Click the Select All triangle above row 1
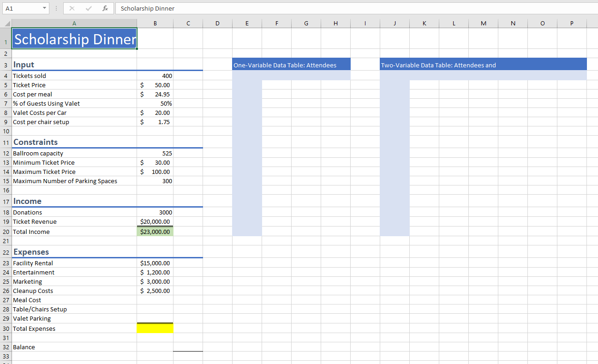Image resolution: width=598 pixels, height=364 pixels. [x=6, y=23]
